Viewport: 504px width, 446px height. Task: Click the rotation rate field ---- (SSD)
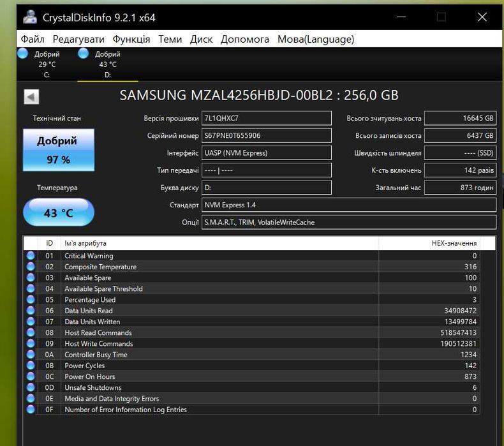click(x=460, y=152)
